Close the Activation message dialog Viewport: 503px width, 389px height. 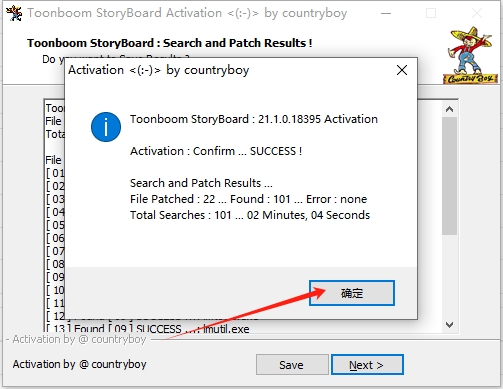pyautogui.click(x=402, y=70)
